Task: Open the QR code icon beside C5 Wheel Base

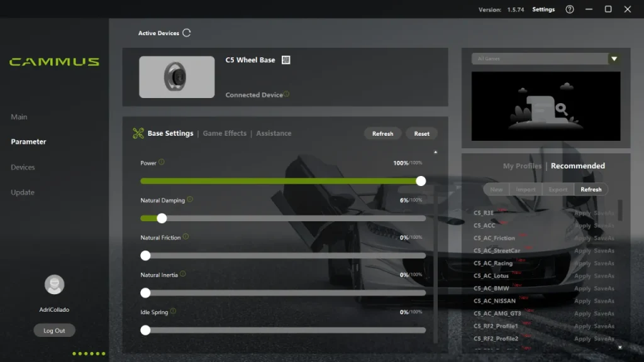Action: [286, 60]
